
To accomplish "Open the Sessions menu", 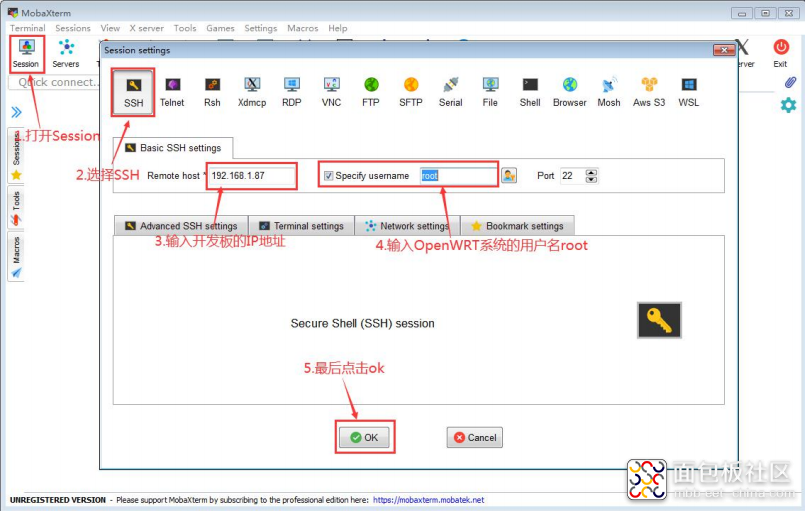I will coord(73,28).
